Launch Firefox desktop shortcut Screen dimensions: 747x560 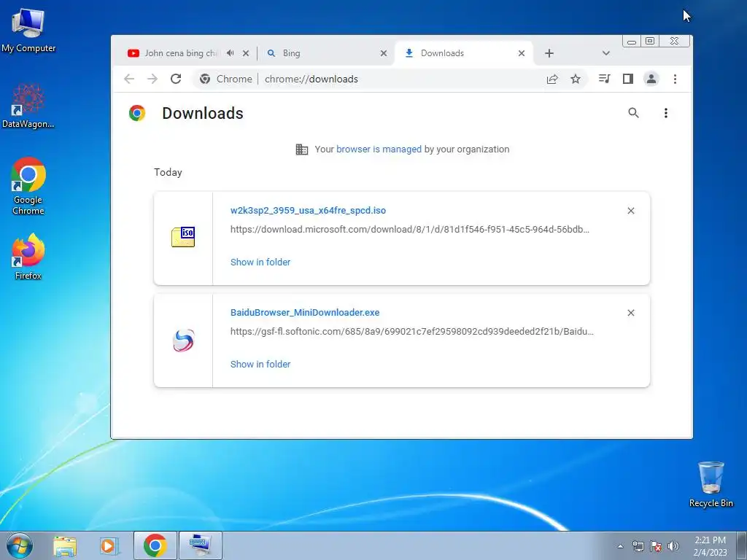tap(28, 256)
